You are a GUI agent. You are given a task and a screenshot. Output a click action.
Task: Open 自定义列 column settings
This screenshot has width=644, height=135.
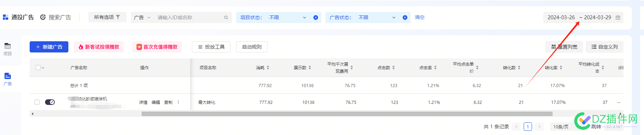605,47
